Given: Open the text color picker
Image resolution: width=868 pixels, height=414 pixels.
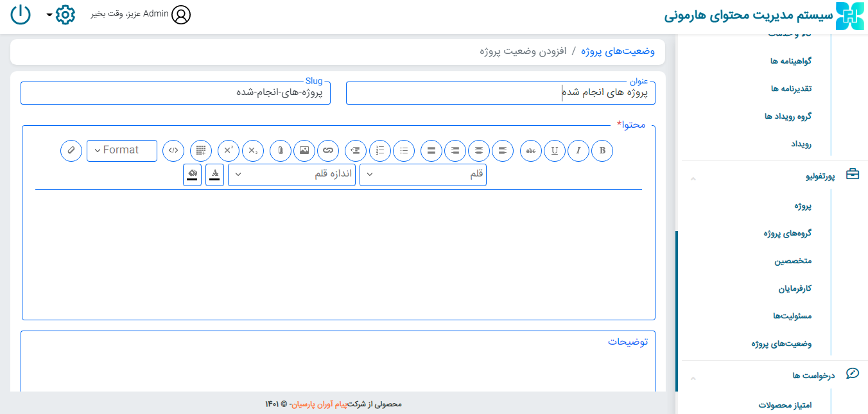Looking at the screenshot, I should coord(215,175).
